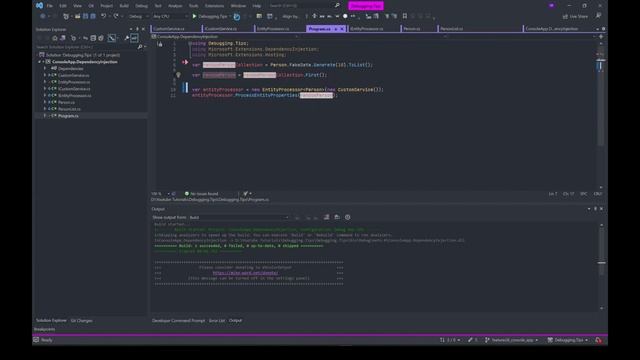Click the bookmark toolbar icon
Screen dimensions: 640x360
click(404, 16)
